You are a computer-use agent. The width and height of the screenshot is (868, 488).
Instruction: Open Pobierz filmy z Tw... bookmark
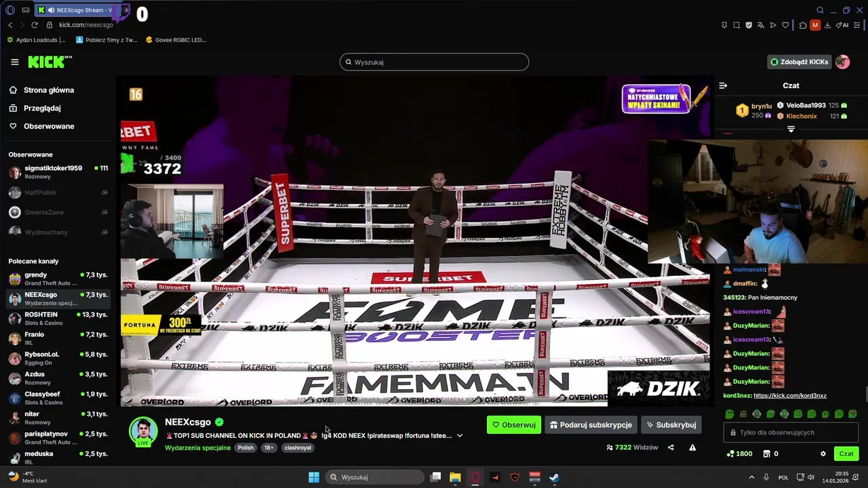pyautogui.click(x=106, y=40)
